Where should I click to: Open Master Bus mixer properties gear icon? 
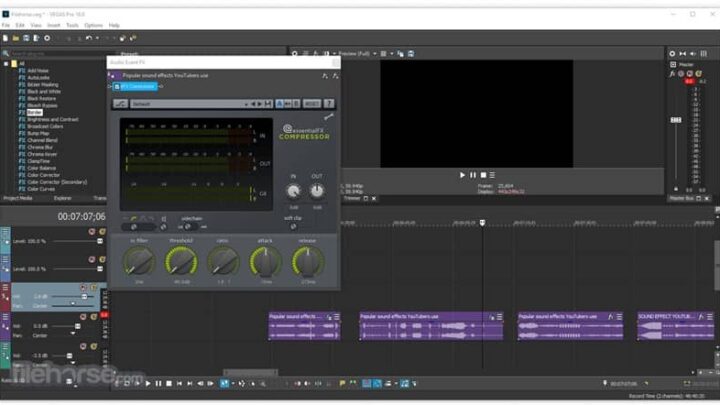tap(672, 54)
